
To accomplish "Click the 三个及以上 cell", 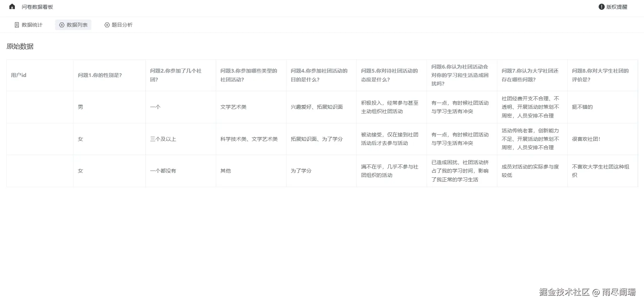I will [x=181, y=139].
